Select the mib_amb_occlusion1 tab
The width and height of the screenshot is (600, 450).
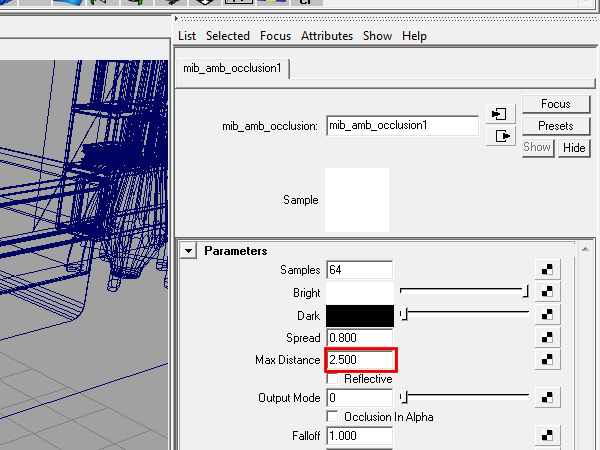tap(232, 68)
